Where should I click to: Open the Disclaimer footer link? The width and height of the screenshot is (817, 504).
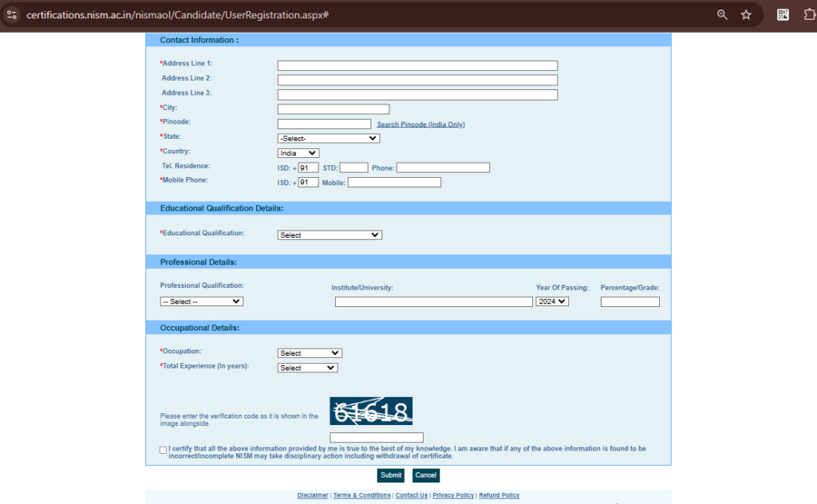tap(313, 495)
